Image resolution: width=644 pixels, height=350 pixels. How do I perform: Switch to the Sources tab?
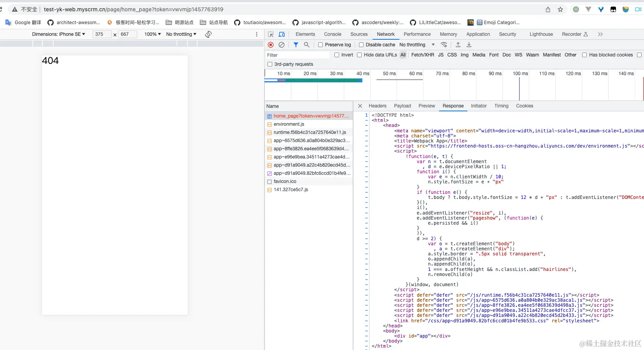359,34
